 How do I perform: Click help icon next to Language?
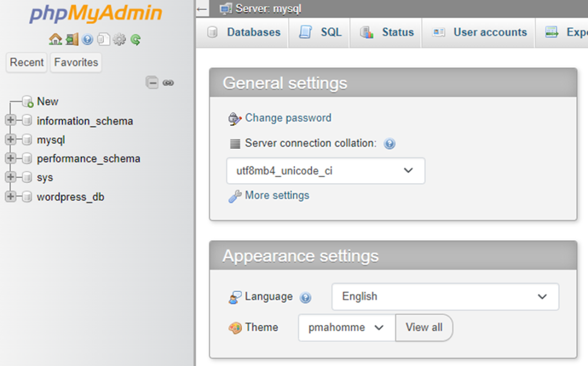[x=305, y=297]
